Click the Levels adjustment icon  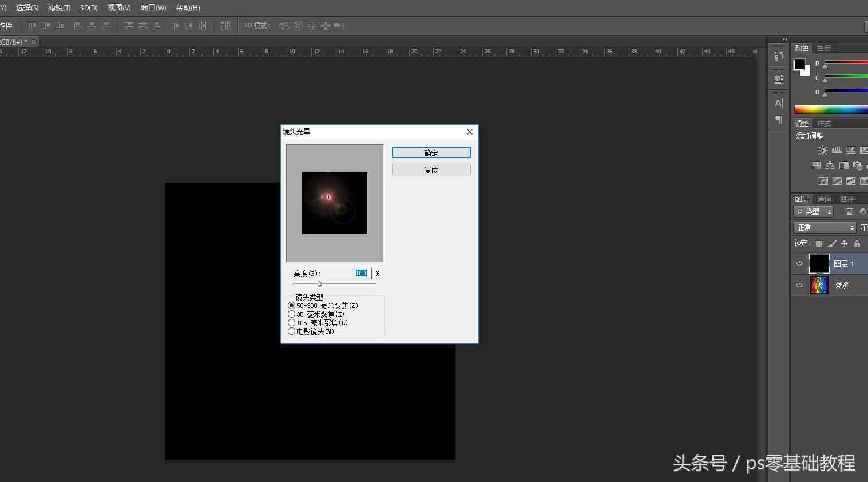pyautogui.click(x=837, y=151)
